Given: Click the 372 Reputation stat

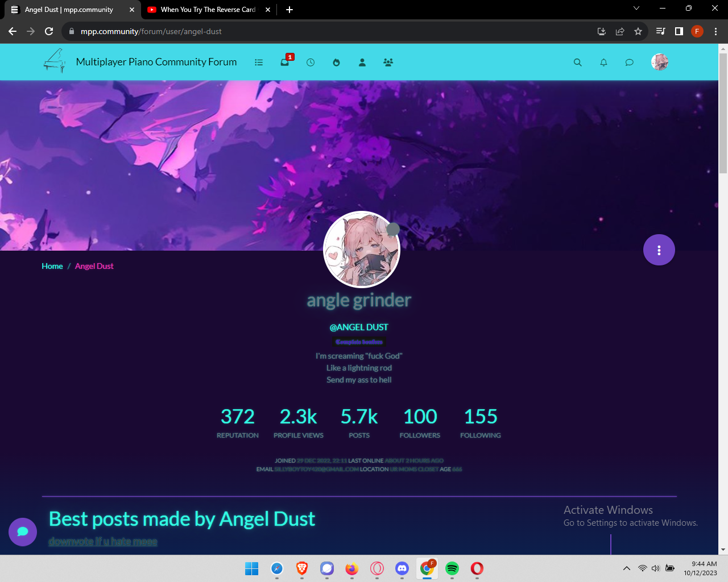Looking at the screenshot, I should coord(238,423).
